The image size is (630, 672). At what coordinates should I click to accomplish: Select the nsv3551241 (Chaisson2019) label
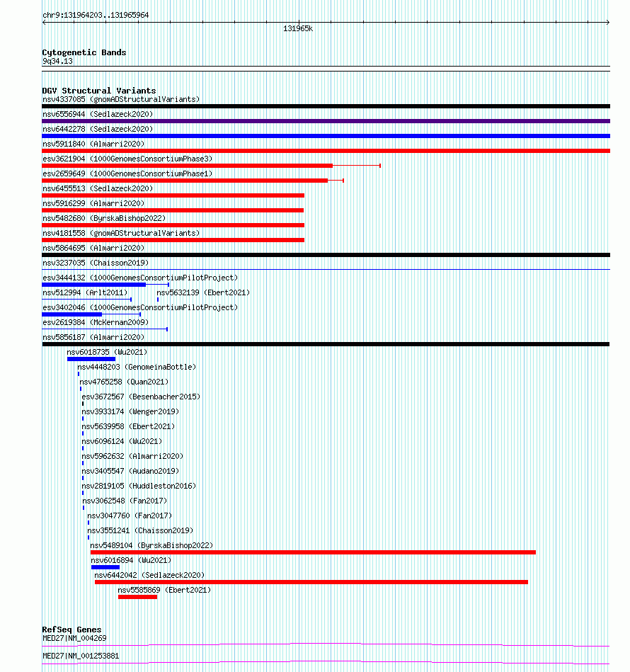coord(140,530)
